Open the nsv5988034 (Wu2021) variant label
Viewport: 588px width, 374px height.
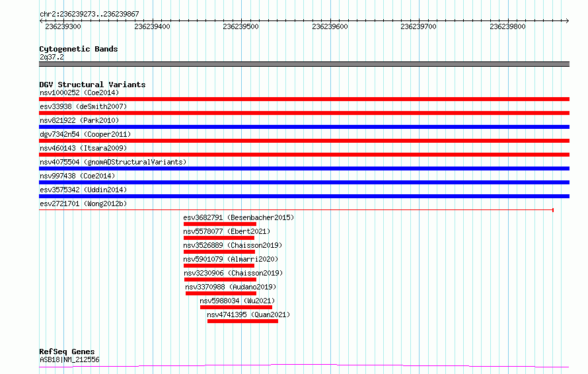point(237,301)
